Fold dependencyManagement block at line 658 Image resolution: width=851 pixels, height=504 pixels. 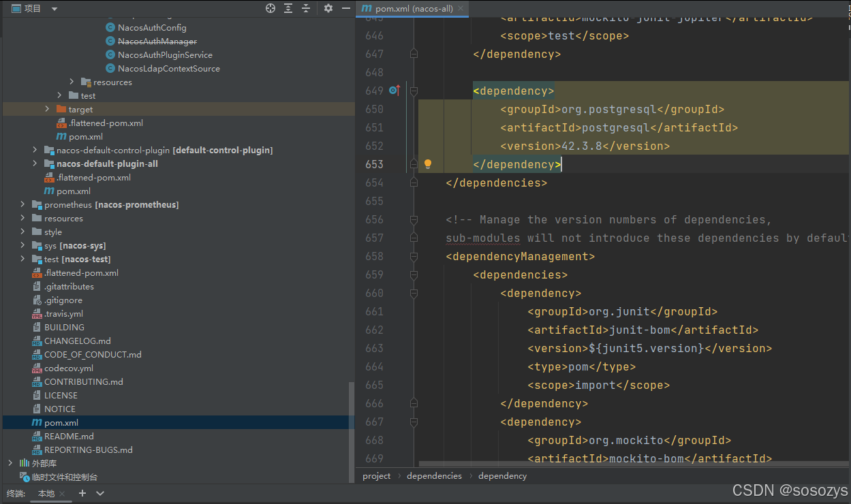pos(414,256)
